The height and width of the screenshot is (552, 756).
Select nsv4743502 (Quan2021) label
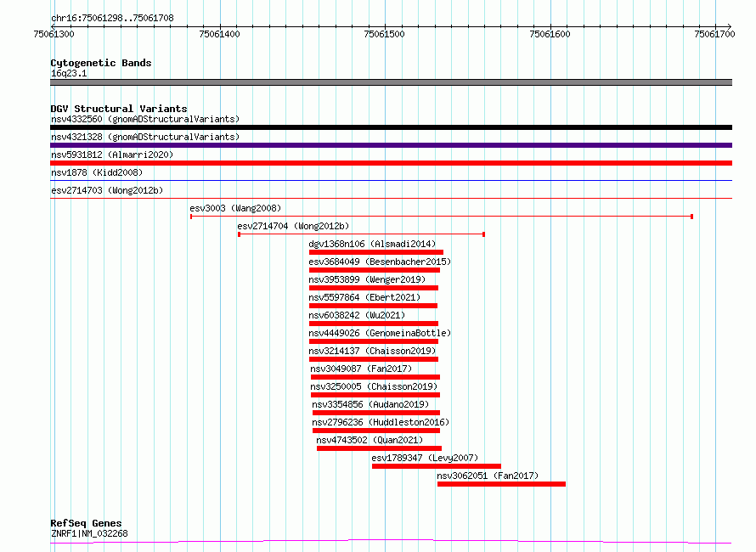pyautogui.click(x=370, y=440)
